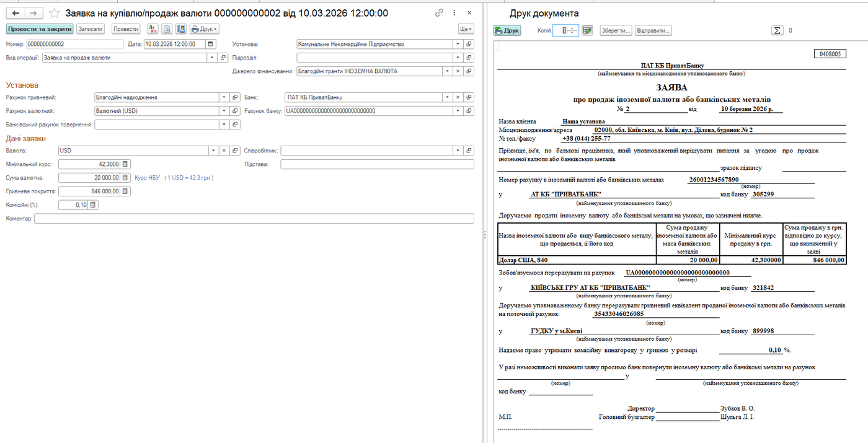Go back with the left arrow button

15,13
